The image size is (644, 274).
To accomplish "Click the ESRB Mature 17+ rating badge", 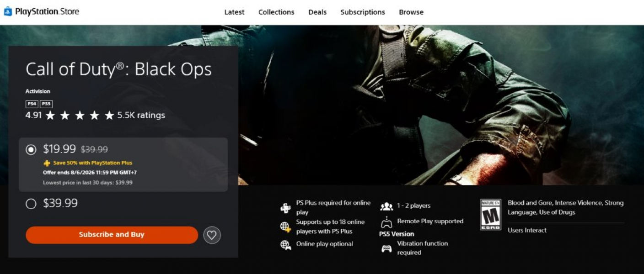I will coord(490,214).
